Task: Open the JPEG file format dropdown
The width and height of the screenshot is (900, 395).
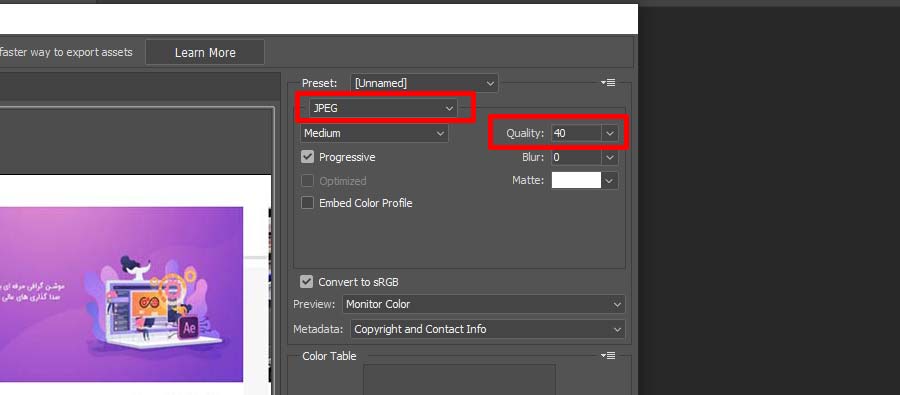Action: pyautogui.click(x=383, y=108)
